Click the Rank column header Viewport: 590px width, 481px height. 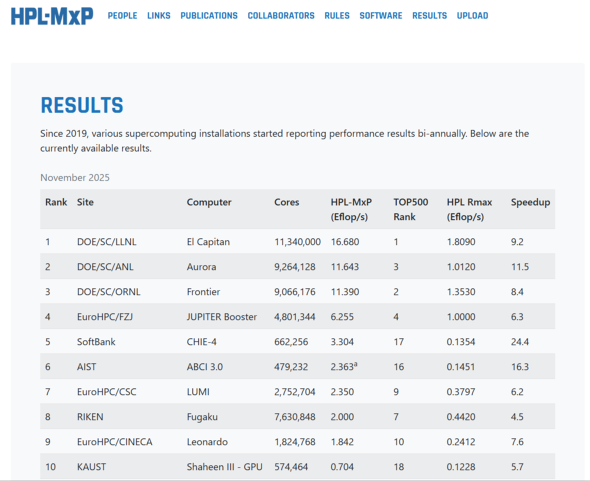pos(56,202)
